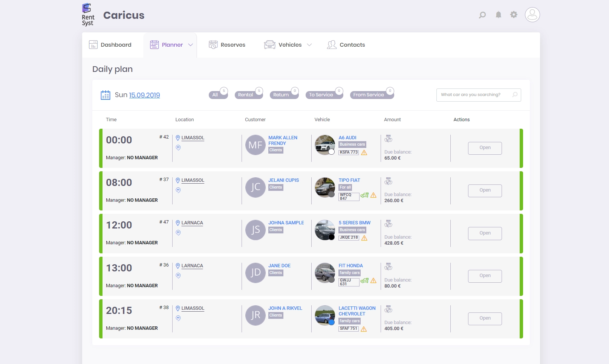The width and height of the screenshot is (609, 364).
Task: Click the user profile avatar icon
Action: pyautogui.click(x=532, y=15)
